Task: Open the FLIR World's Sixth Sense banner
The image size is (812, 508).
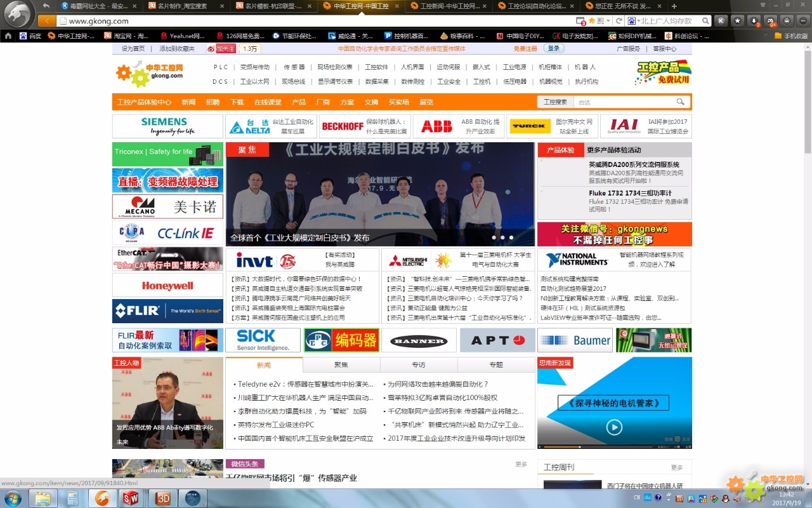Action: point(167,311)
